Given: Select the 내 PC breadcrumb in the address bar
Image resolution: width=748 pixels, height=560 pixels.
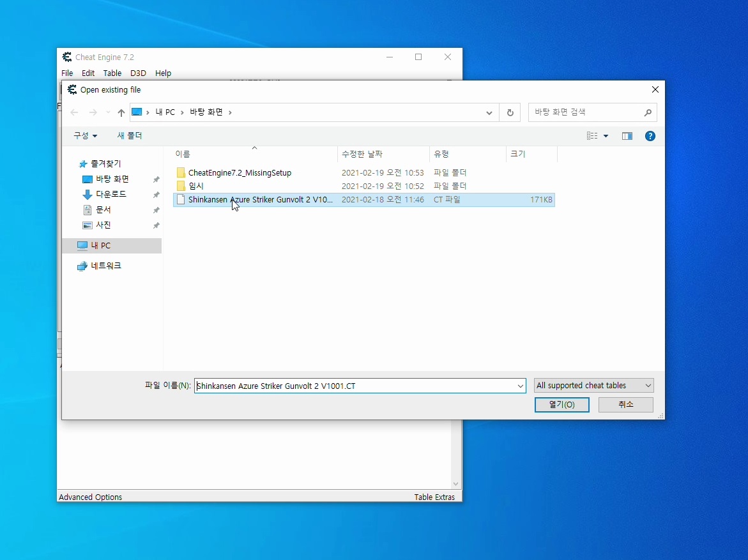Looking at the screenshot, I should [x=165, y=112].
